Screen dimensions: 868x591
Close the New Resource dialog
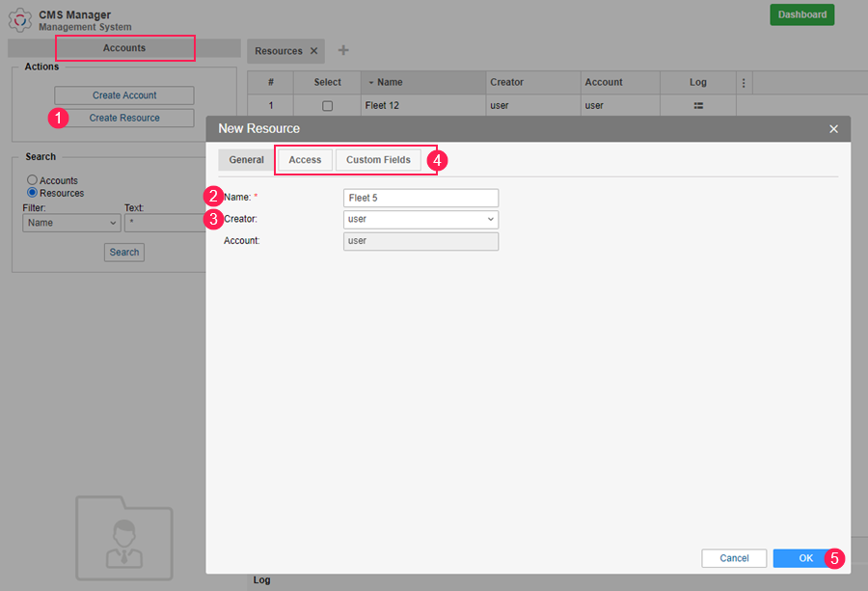click(833, 128)
